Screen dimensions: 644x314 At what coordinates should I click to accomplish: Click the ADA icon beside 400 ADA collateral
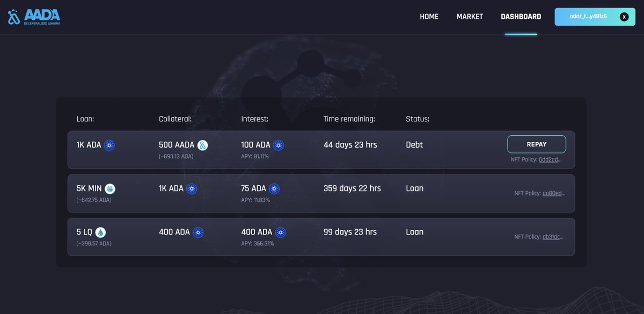pyautogui.click(x=198, y=232)
